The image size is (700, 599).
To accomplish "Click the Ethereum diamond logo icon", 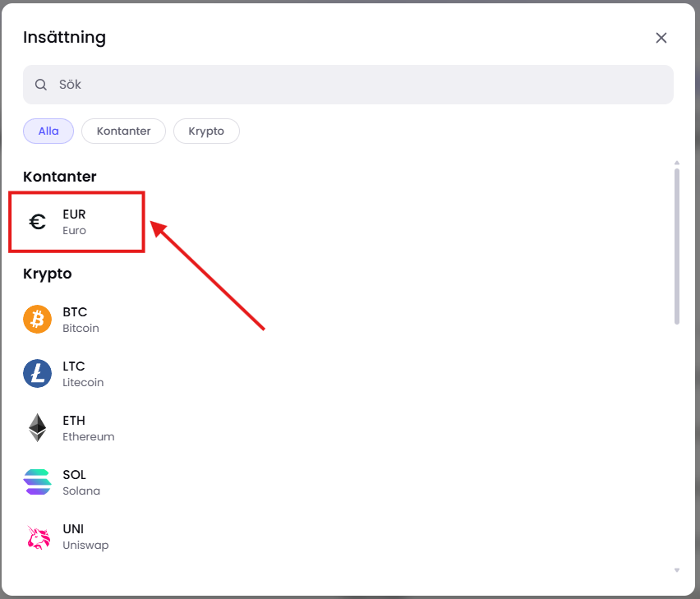I will [38, 427].
